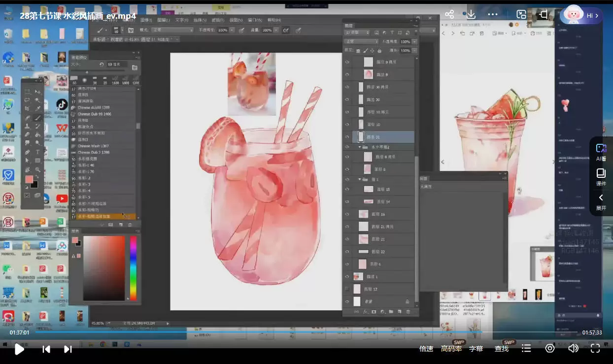This screenshot has height=364, width=613.
Task: Click the lock all padlock icon in Layers
Action: tap(379, 50)
